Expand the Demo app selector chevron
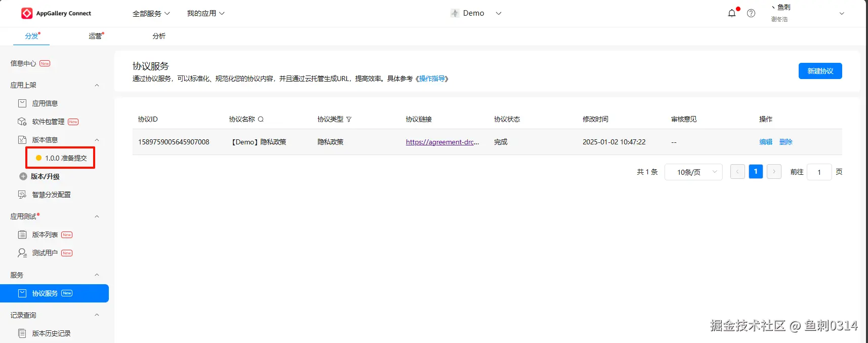This screenshot has width=868, height=343. click(x=499, y=13)
